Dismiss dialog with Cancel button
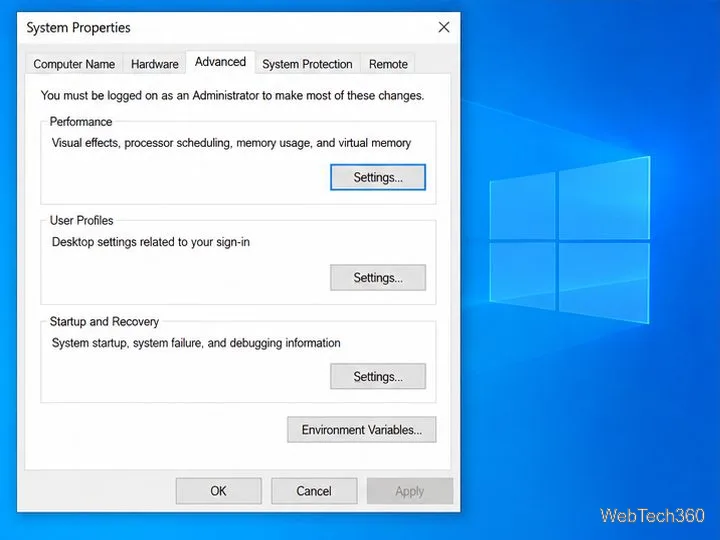This screenshot has width=720, height=540. tap(314, 491)
